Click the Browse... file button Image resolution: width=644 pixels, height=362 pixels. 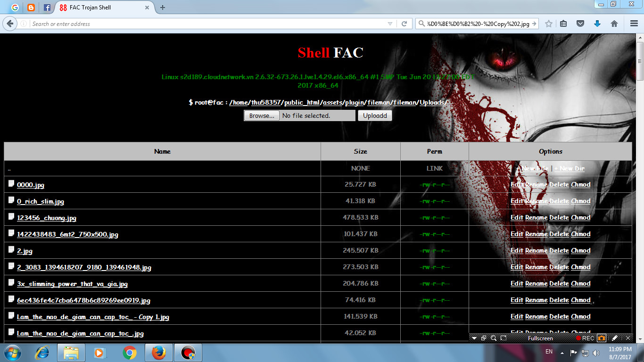click(x=262, y=115)
